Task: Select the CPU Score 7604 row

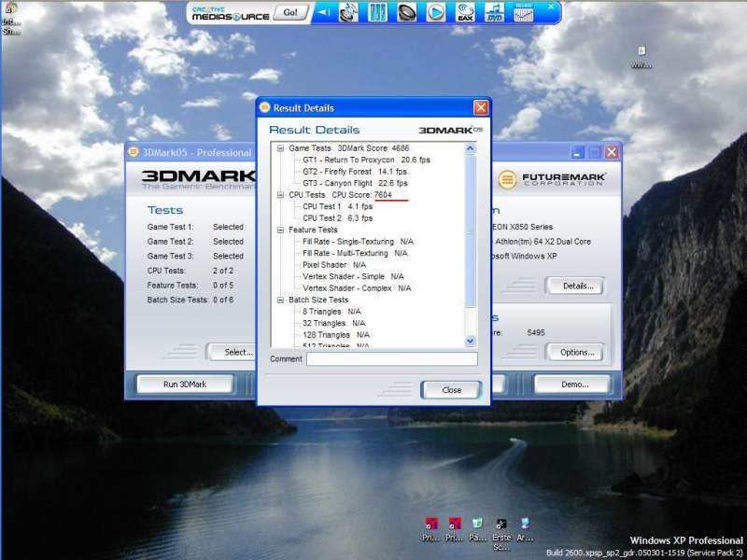Action: (340, 195)
